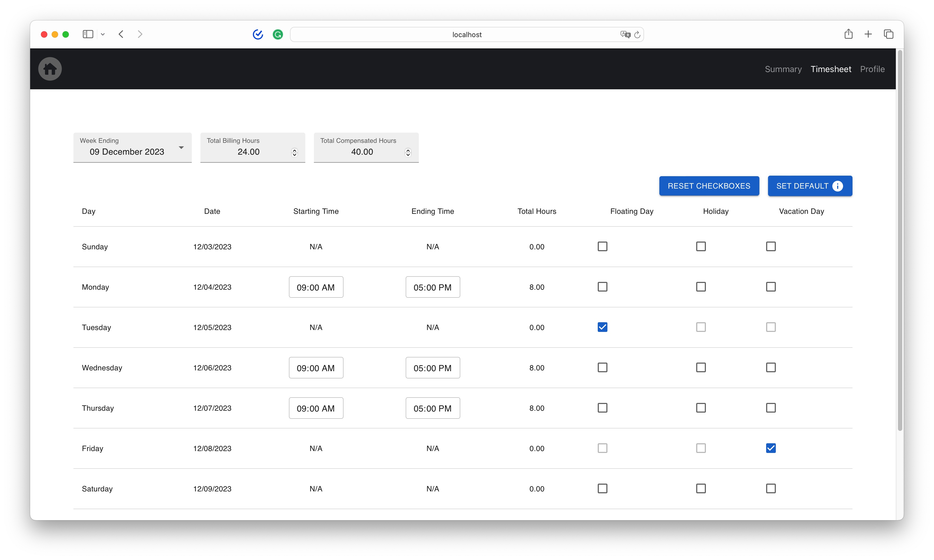Click the home icon in the navigation bar
This screenshot has height=560, width=934.
point(50,69)
